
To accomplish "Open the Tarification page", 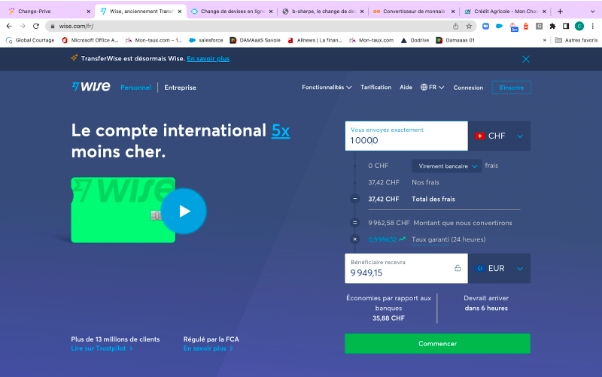I will tap(376, 87).
